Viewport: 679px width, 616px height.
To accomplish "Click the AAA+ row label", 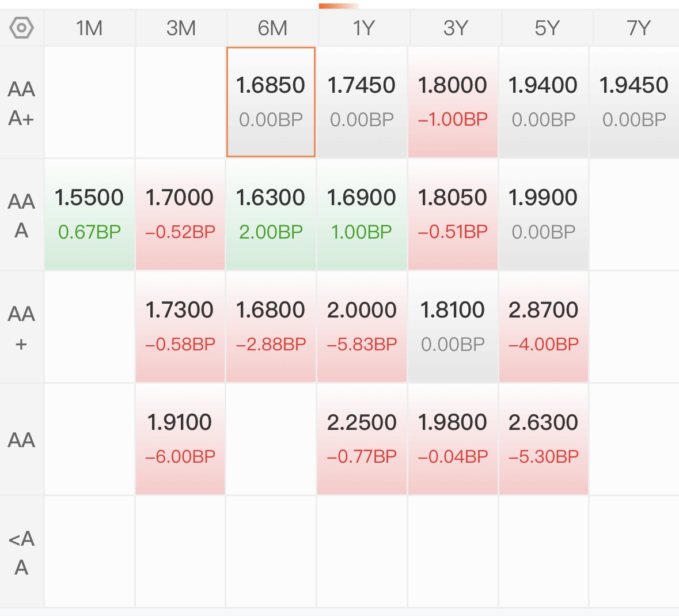I will [x=21, y=103].
